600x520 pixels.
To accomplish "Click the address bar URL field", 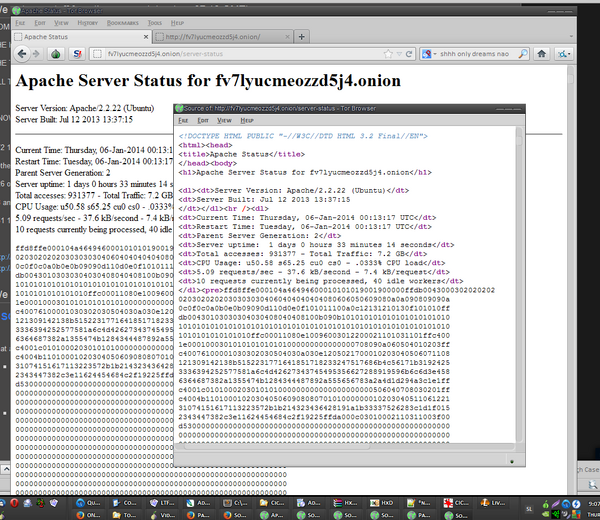I will pyautogui.click(x=243, y=54).
